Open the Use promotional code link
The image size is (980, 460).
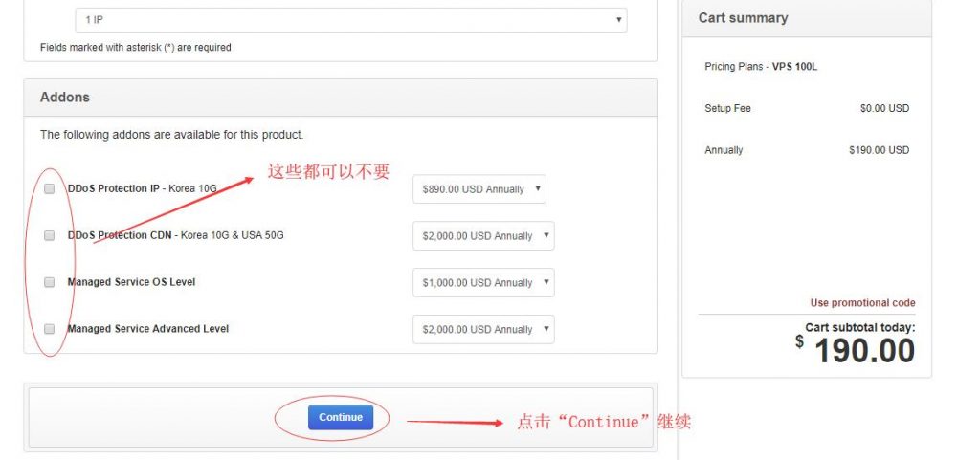(862, 303)
